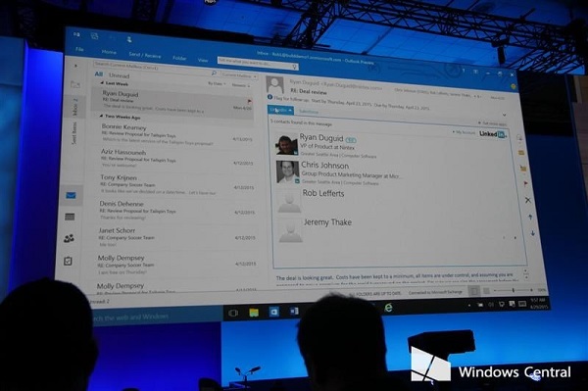This screenshot has height=391, width=588.
Task: Open the Send / Receive ribbon tab
Action: point(145,56)
